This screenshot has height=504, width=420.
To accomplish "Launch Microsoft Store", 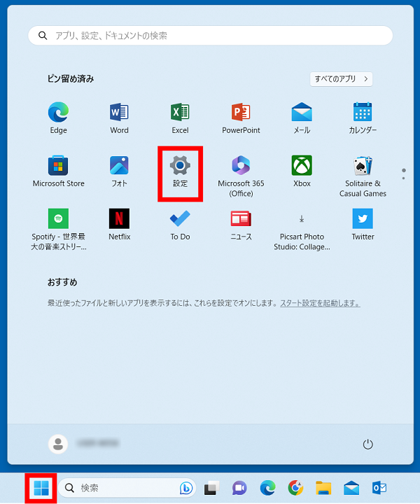I will 59,171.
